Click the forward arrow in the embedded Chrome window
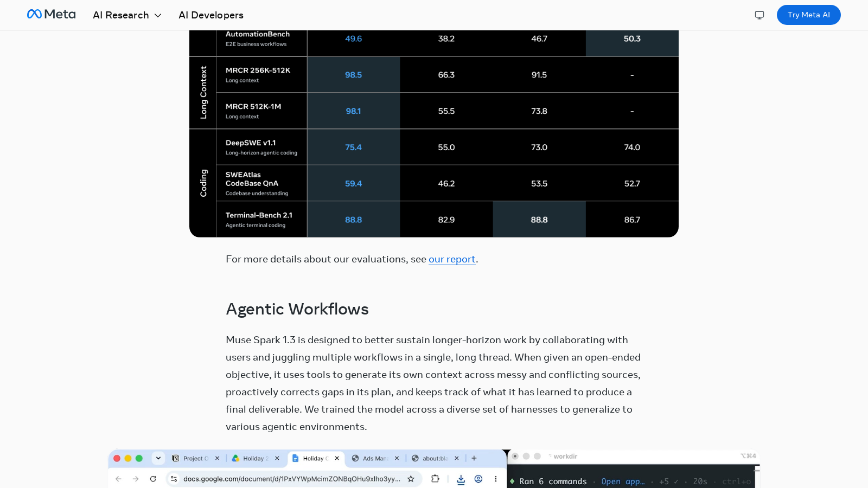The height and width of the screenshot is (488, 868). (136, 479)
